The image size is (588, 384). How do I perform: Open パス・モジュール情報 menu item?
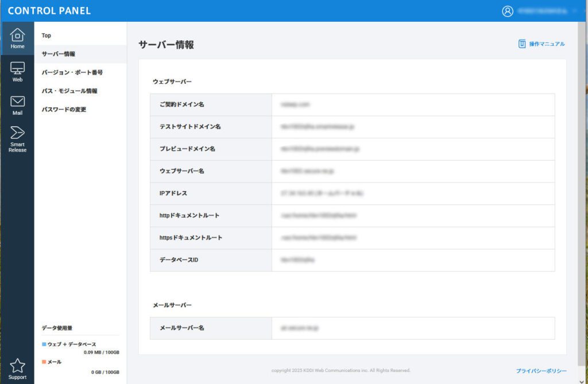80,91
